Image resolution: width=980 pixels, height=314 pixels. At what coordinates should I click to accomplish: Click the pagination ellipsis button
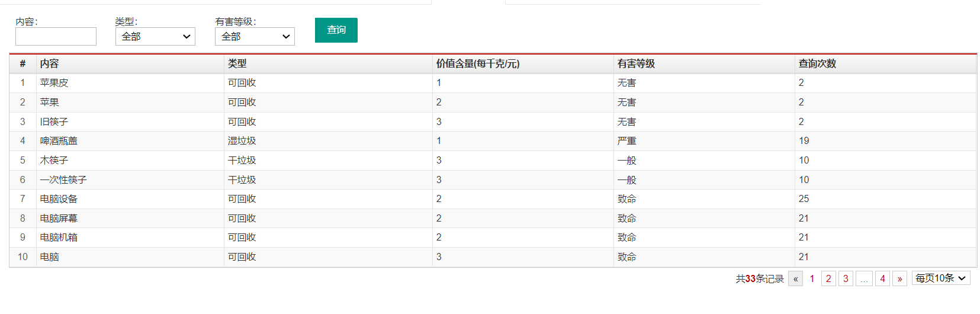point(864,279)
